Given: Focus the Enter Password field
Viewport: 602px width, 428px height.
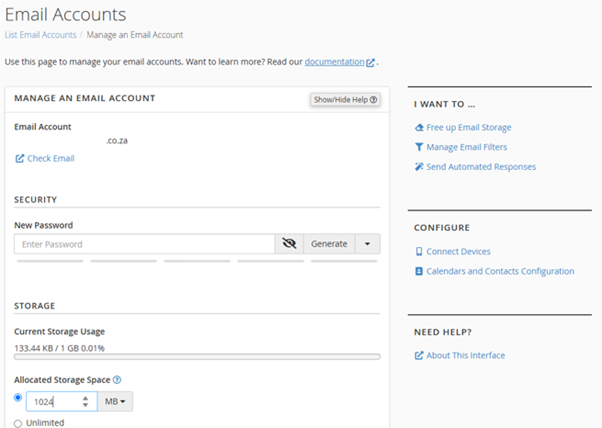Looking at the screenshot, I should (x=144, y=244).
